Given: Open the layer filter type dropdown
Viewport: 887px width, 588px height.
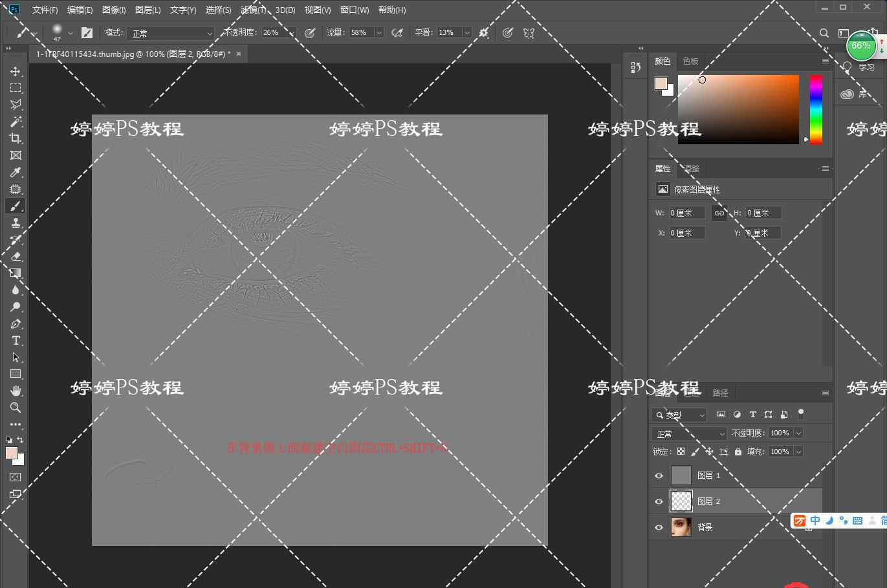Looking at the screenshot, I should point(679,415).
